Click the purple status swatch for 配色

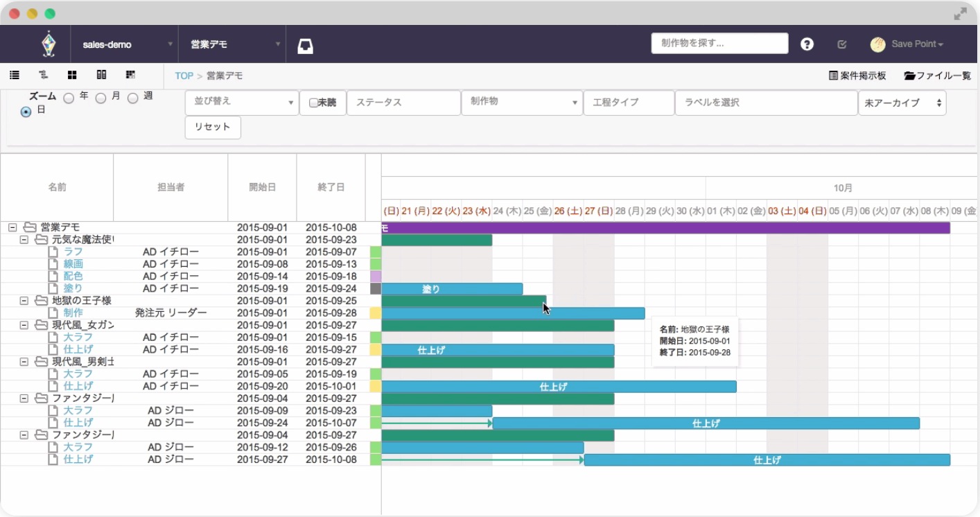pyautogui.click(x=376, y=277)
